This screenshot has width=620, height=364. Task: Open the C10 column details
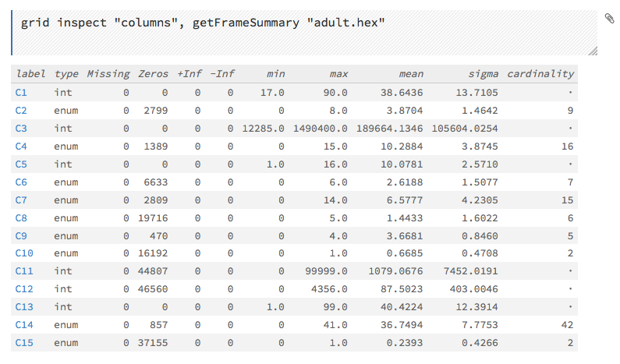pos(24,253)
